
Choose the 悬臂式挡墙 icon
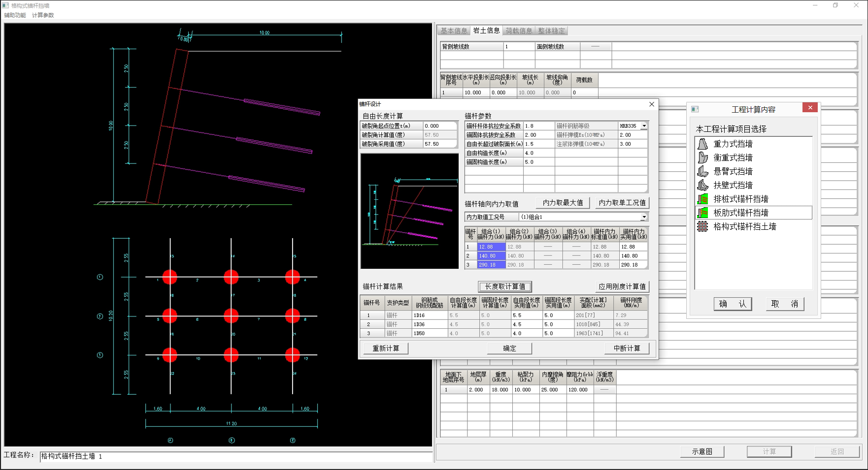pos(703,171)
